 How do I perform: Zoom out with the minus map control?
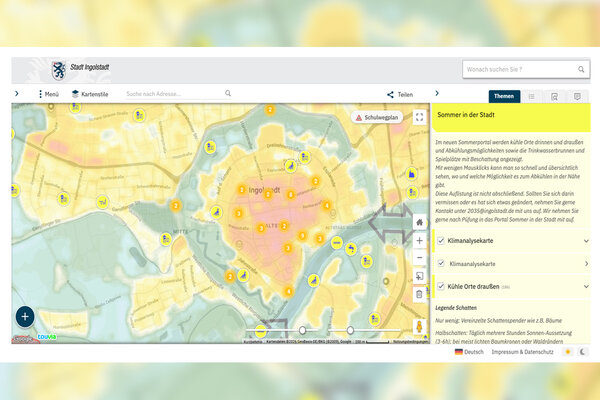[x=419, y=258]
